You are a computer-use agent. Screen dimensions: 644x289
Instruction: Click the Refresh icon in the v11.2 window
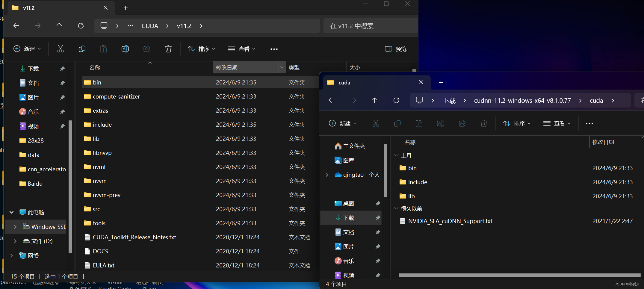(x=81, y=26)
